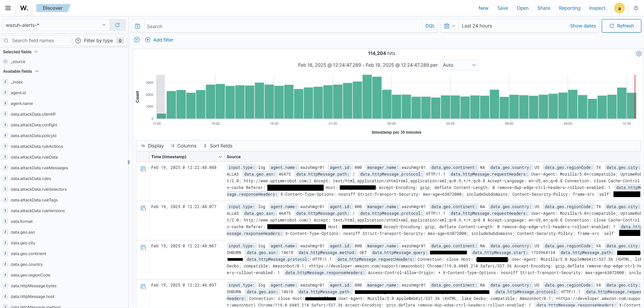Click Save in the top menu
This screenshot has width=644, height=308.
coord(502,8)
